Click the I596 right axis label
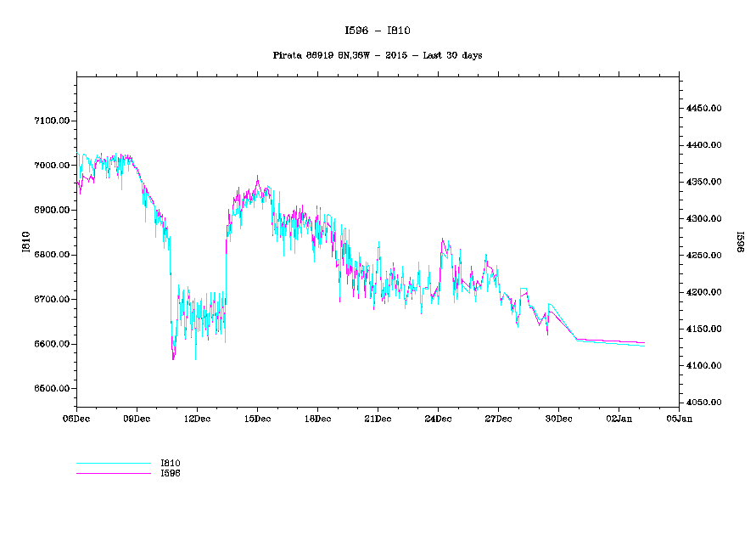Screen dimensions: 756x535 pyautogui.click(x=738, y=242)
